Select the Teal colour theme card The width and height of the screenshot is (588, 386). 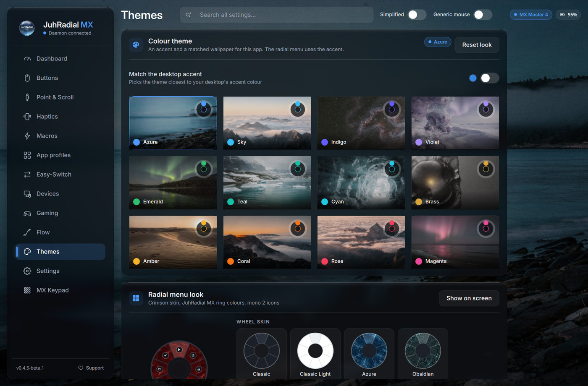[267, 183]
